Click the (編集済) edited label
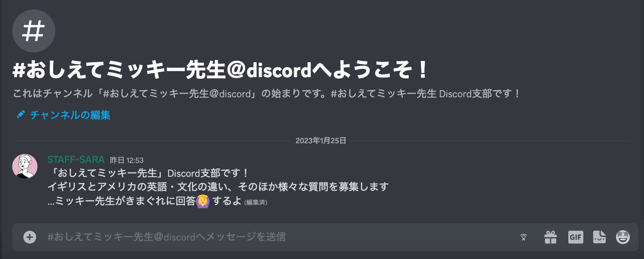Screen dimensions: 644x259 pyautogui.click(x=256, y=202)
